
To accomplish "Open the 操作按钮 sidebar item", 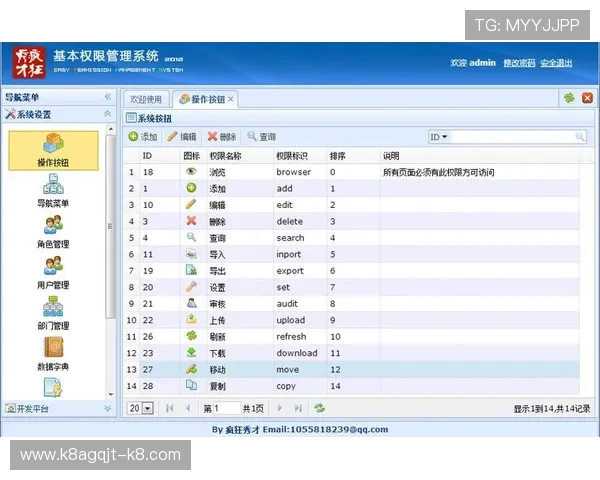I will [x=53, y=150].
